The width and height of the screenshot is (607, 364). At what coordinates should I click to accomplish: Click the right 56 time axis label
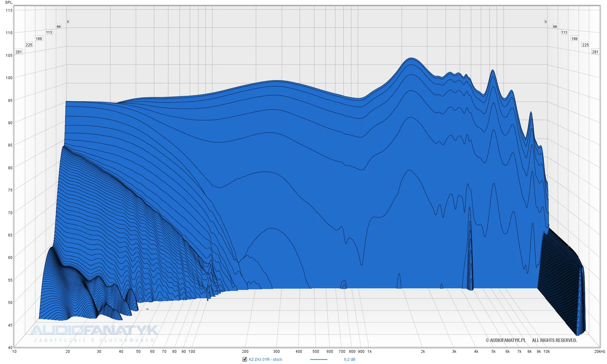tap(555, 27)
